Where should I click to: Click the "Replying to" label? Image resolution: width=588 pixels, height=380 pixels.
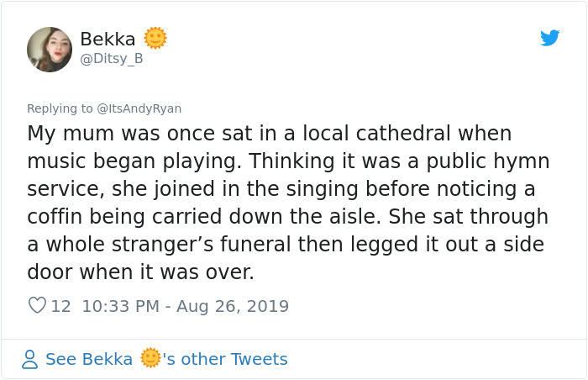pyautogui.click(x=60, y=108)
